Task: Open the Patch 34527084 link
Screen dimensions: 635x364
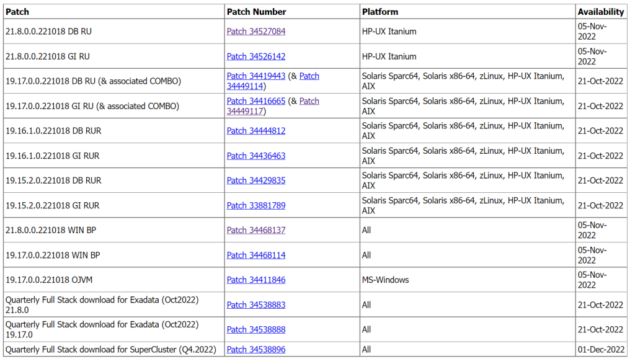Action: (256, 32)
